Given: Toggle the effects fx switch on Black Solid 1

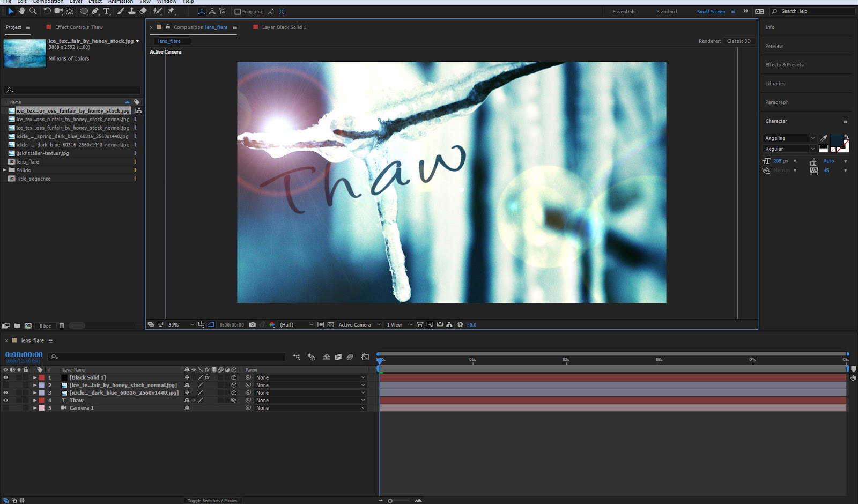Looking at the screenshot, I should 207,377.
